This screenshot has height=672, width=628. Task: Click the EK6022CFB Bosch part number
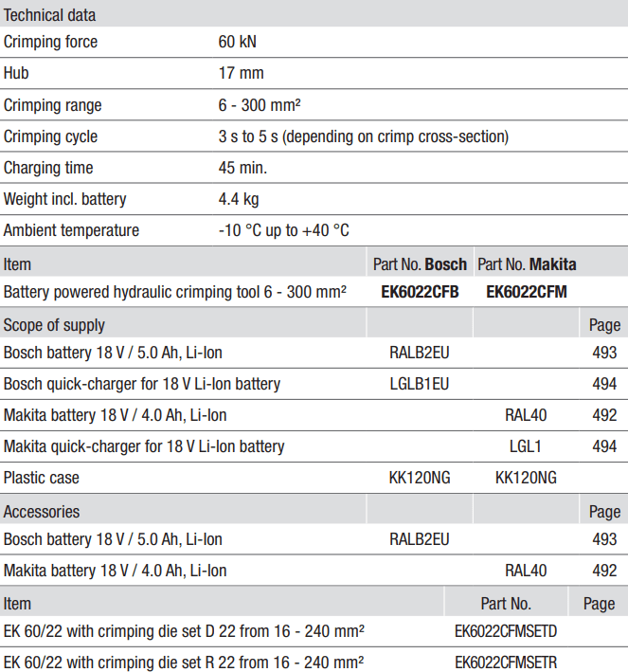click(420, 292)
